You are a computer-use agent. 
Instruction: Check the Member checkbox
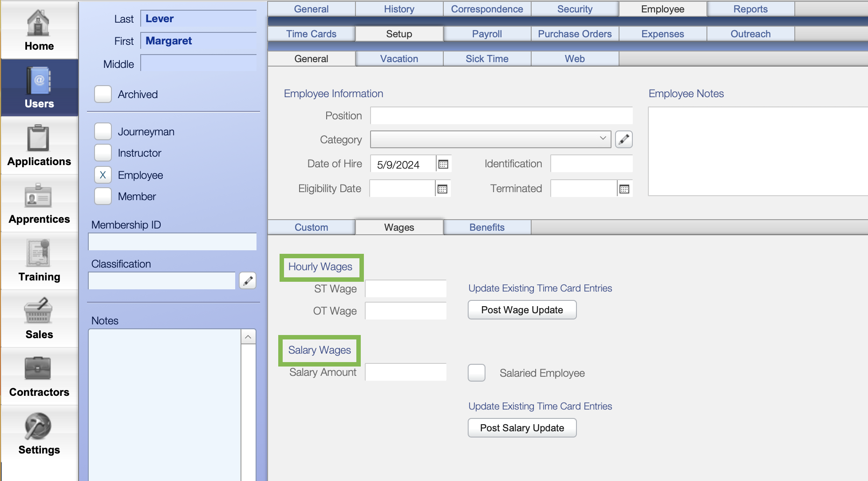pyautogui.click(x=103, y=196)
